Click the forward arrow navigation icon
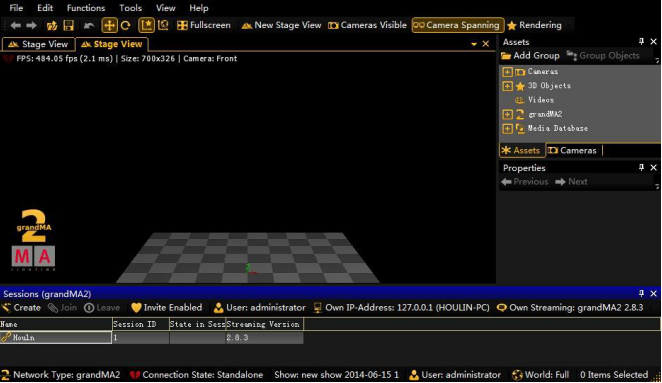662x383 pixels. point(31,25)
